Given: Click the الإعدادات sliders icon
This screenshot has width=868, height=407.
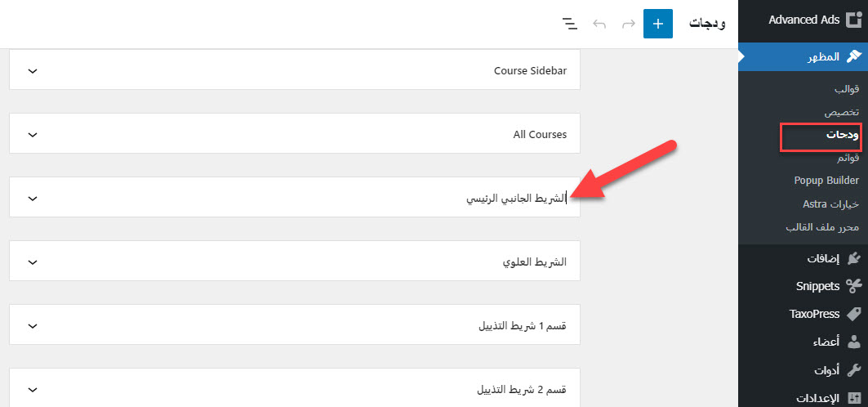Looking at the screenshot, I should (854, 397).
